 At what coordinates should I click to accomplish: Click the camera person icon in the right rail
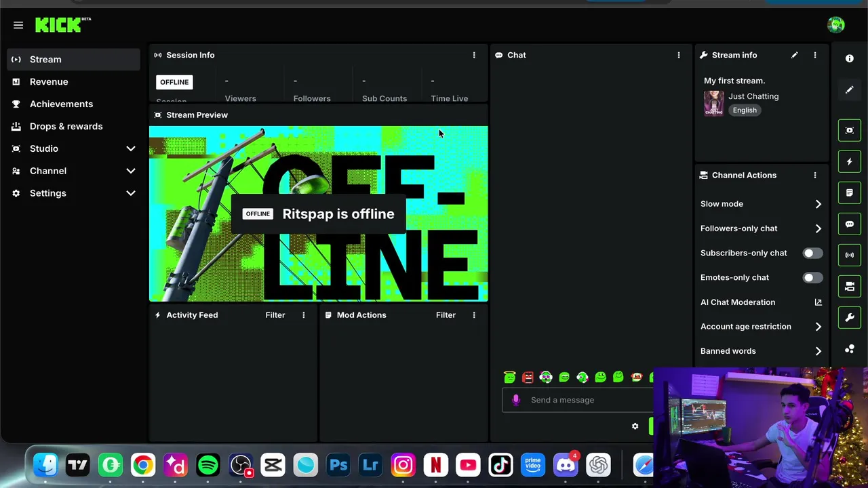point(849,286)
